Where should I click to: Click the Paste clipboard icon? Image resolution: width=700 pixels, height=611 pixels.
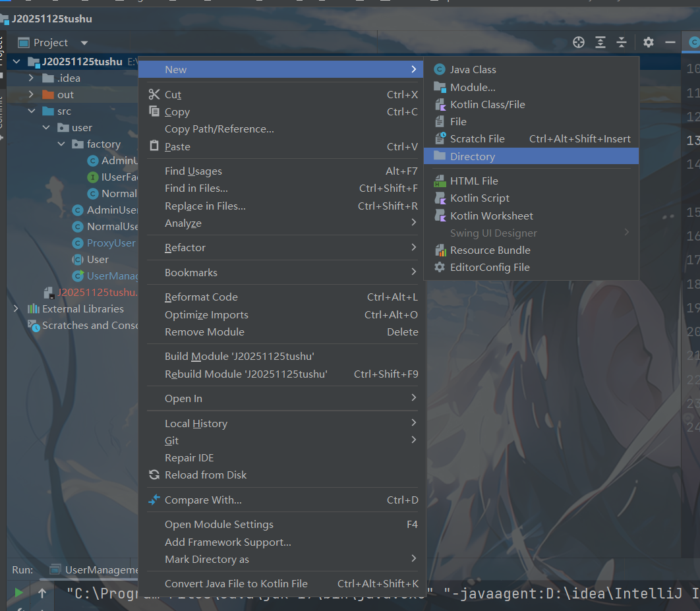click(154, 146)
